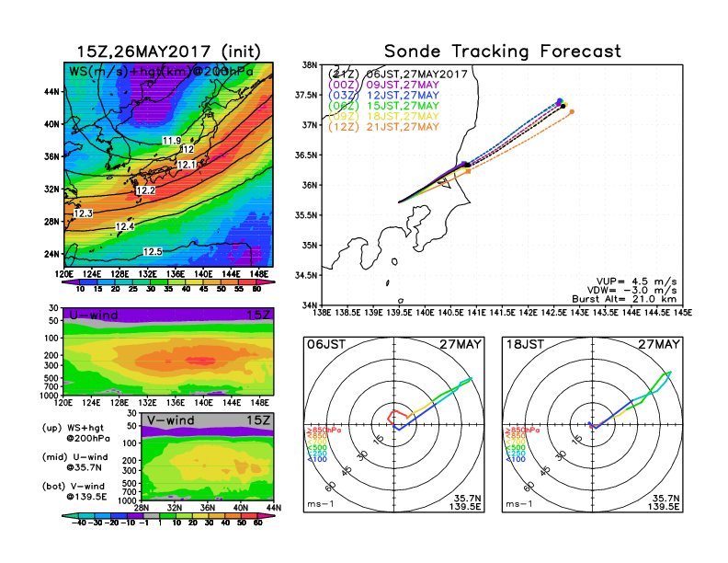The width and height of the screenshot is (728, 563).
Task: Click the 'V-wind' cross-section label
Action: point(170,420)
